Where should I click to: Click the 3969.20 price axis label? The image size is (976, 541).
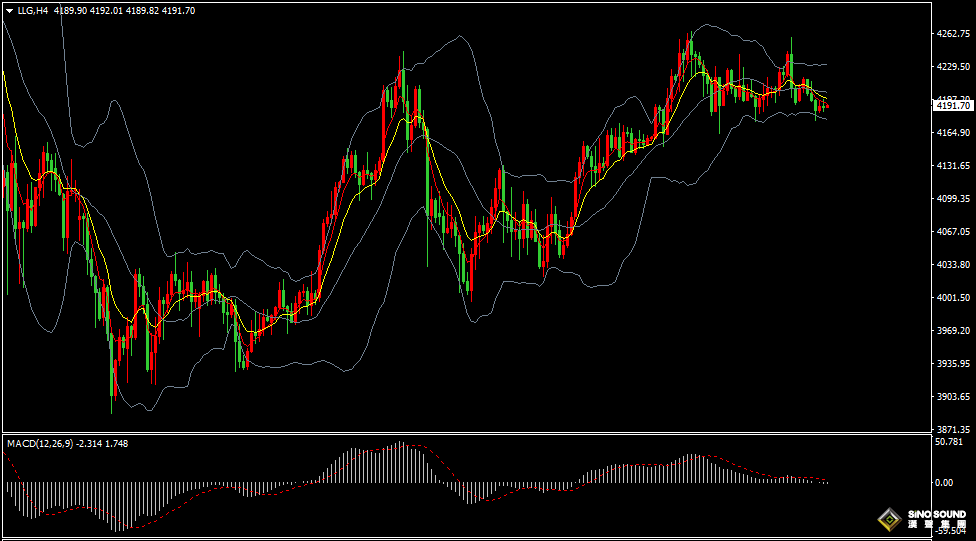pos(952,331)
